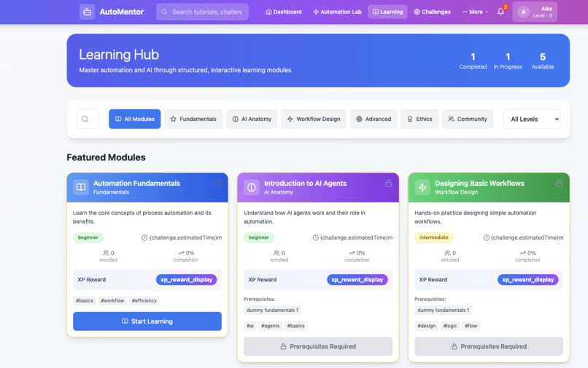Click Start Learning on Automation Fundamentals
The width and height of the screenshot is (588, 368).
pyautogui.click(x=147, y=321)
